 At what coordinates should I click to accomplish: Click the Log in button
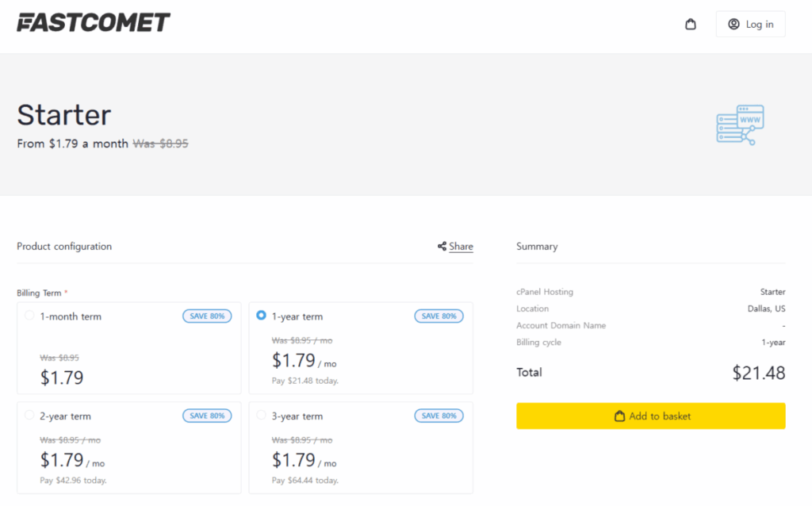750,24
